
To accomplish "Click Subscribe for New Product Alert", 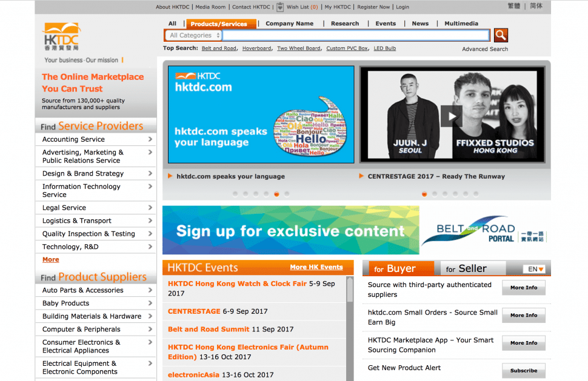I will coord(524,371).
